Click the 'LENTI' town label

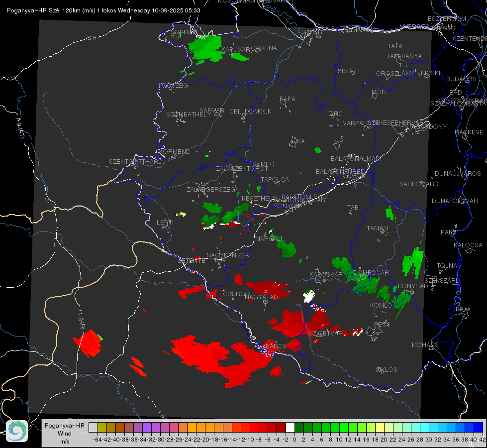165,223
